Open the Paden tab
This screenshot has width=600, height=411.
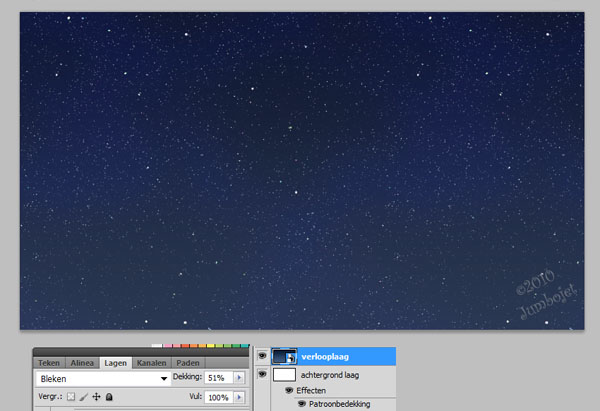tap(188, 363)
